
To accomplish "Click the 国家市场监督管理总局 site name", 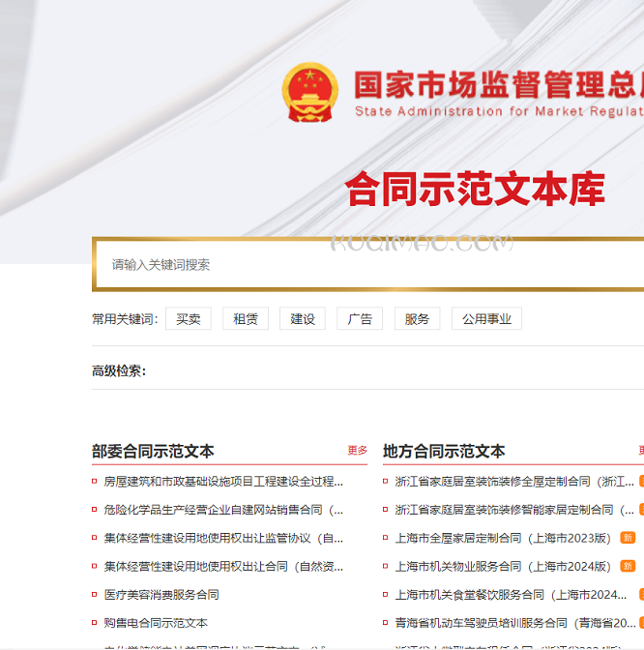I will click(x=499, y=84).
